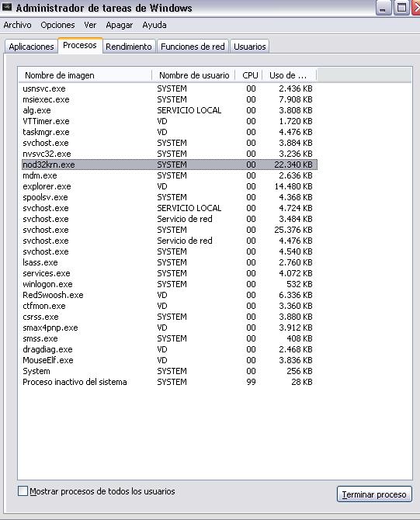Screen dimensions: 420x520
Task: Switch to the Usuarios tab
Action: pyautogui.click(x=250, y=47)
